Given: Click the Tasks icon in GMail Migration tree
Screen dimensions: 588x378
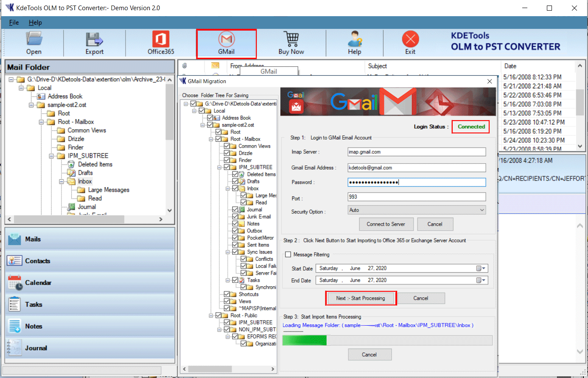Looking at the screenshot, I should point(242,280).
